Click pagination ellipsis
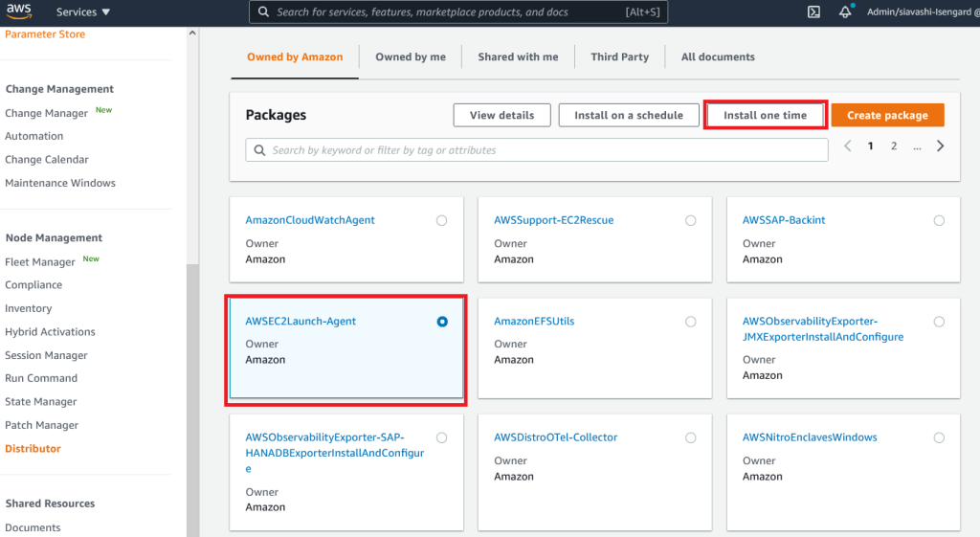 pos(917,147)
